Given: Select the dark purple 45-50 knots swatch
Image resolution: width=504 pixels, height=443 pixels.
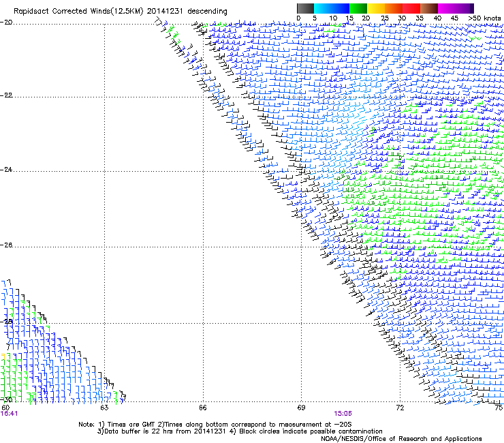Looking at the screenshot, I should click(x=464, y=8).
